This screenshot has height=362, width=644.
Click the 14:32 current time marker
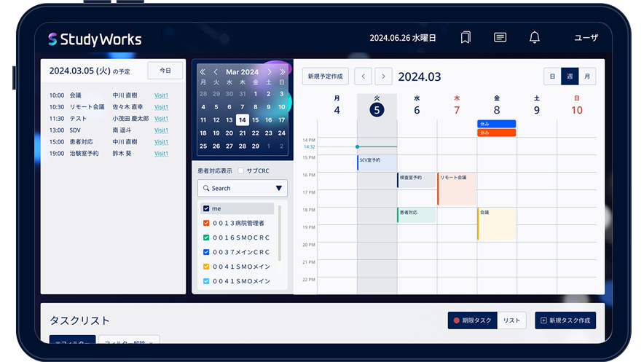pyautogui.click(x=357, y=146)
